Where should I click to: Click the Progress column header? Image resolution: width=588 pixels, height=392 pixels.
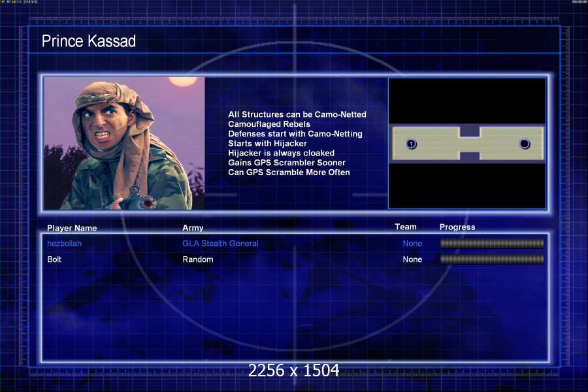pos(457,227)
